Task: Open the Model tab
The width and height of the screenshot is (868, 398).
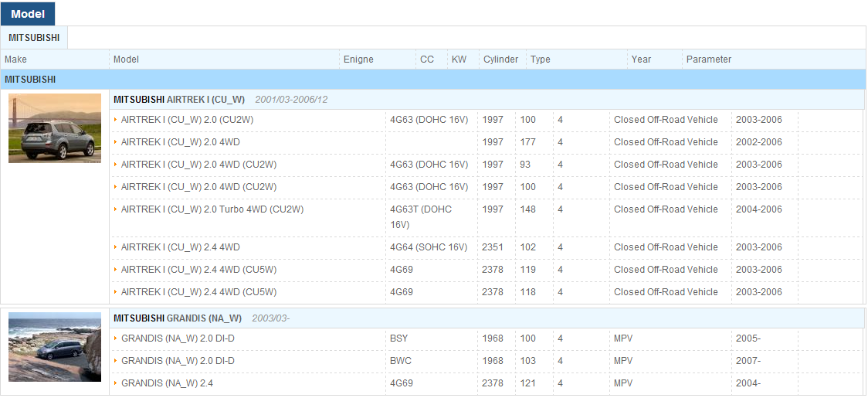Action: (28, 14)
